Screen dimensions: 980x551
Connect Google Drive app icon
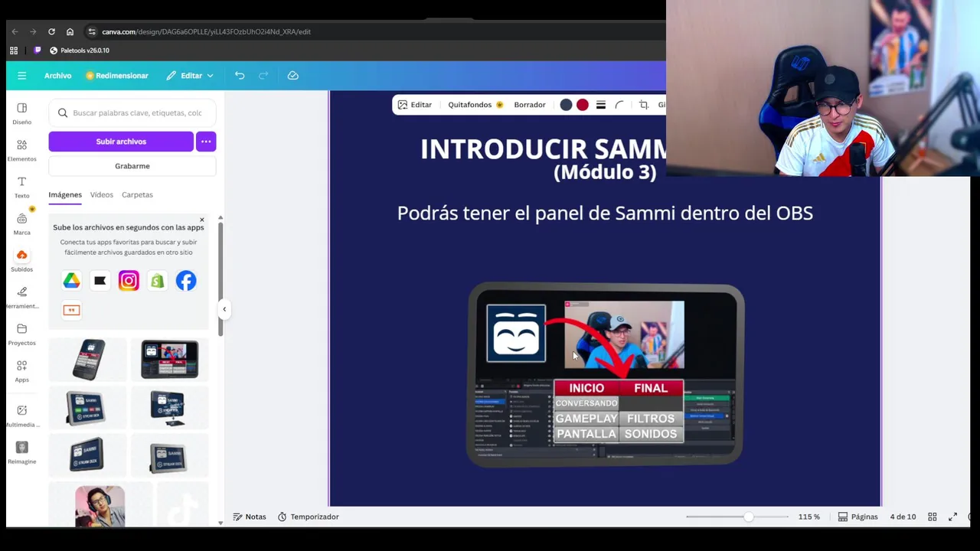(x=71, y=281)
